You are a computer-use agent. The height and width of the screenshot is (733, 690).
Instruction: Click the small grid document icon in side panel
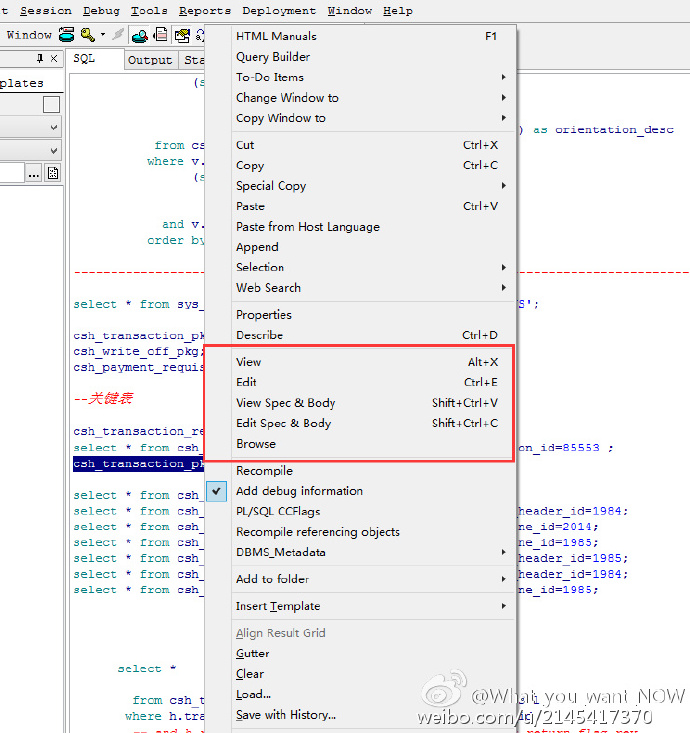pos(53,173)
